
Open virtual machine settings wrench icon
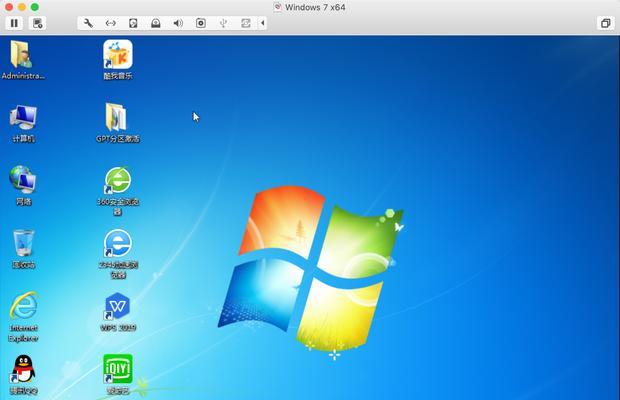tap(88, 23)
